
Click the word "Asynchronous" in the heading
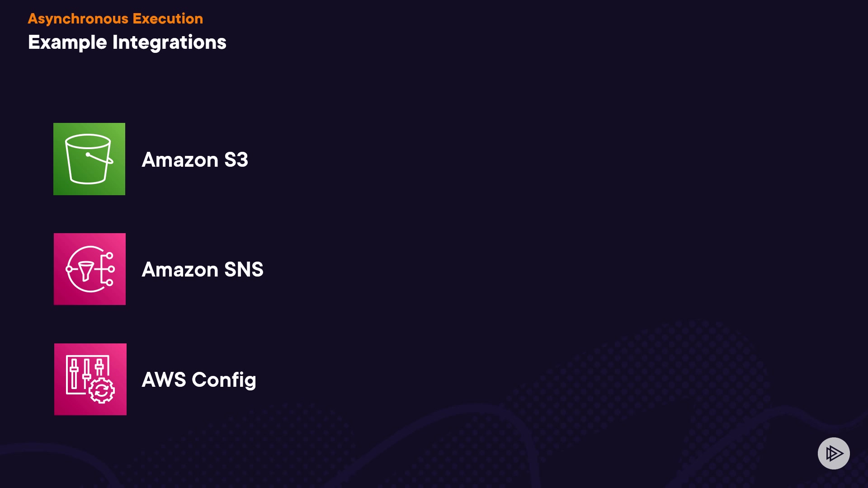[78, 19]
